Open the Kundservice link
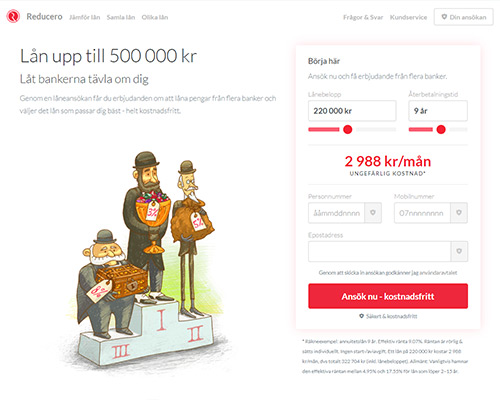Viewport: 500px width, 400px height. [408, 17]
